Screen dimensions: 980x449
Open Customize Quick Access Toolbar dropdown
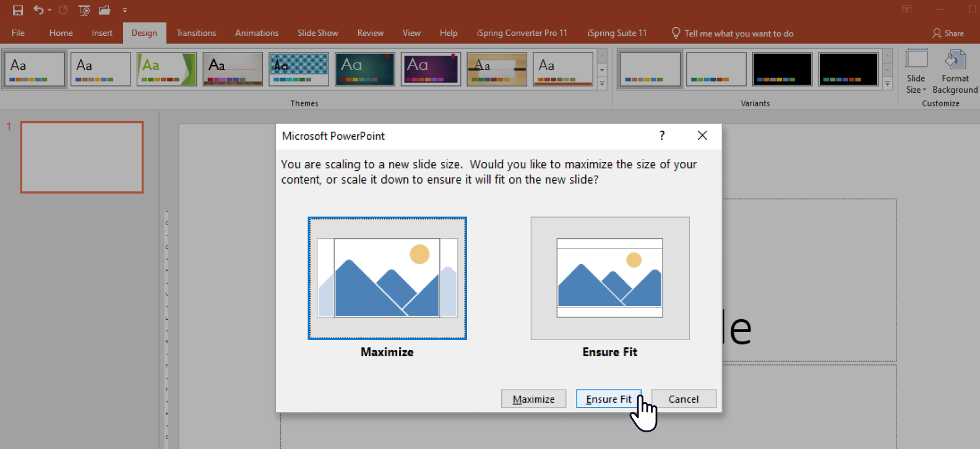pos(125,10)
